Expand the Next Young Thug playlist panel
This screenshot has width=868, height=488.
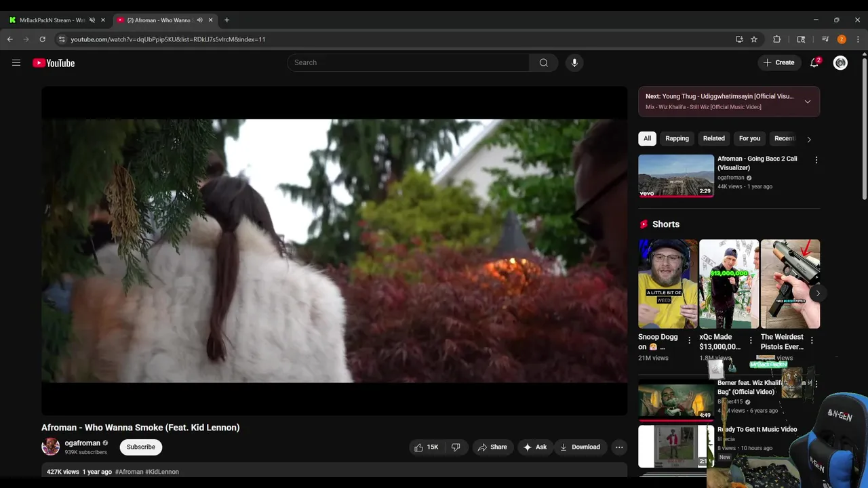[807, 102]
